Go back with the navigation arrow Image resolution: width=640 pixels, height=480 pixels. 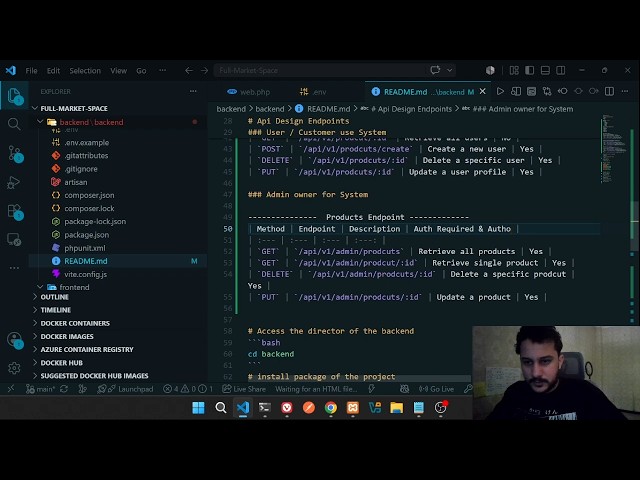tap(189, 71)
